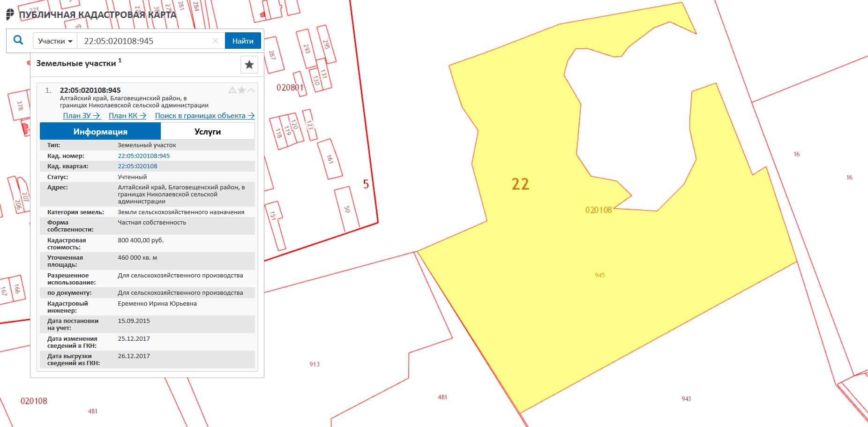
Task: Collapse the result details with the chevron
Action: pyautogui.click(x=251, y=90)
